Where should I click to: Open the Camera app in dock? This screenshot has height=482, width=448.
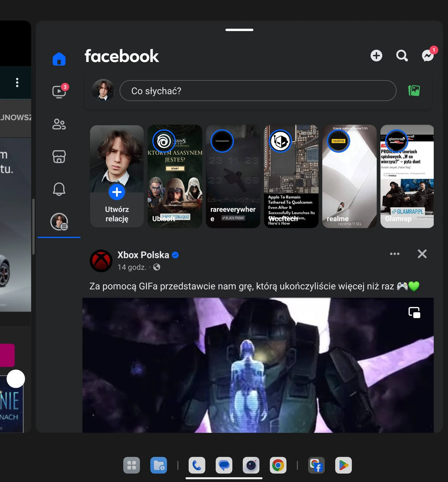(x=251, y=465)
